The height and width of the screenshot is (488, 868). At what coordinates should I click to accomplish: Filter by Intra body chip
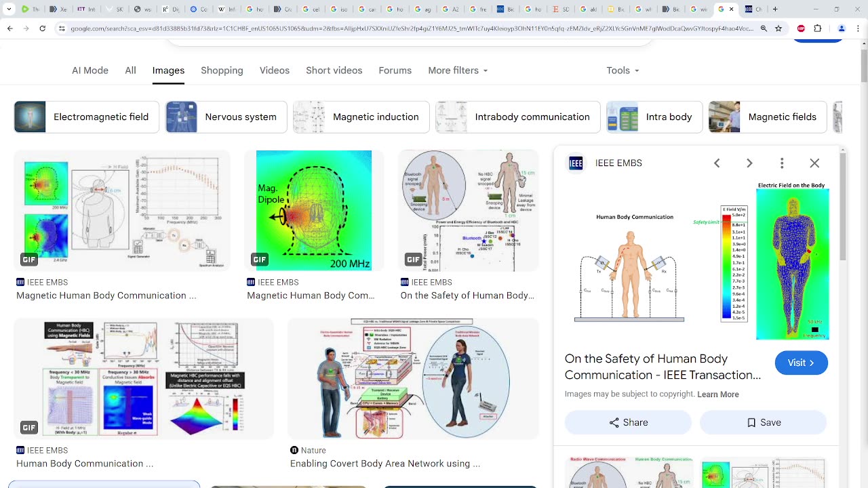click(x=654, y=117)
